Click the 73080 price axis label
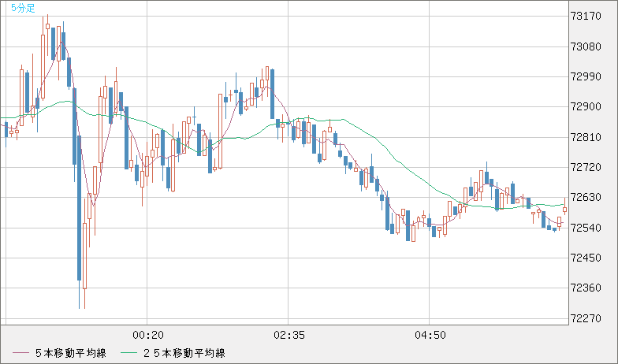 click(x=586, y=46)
